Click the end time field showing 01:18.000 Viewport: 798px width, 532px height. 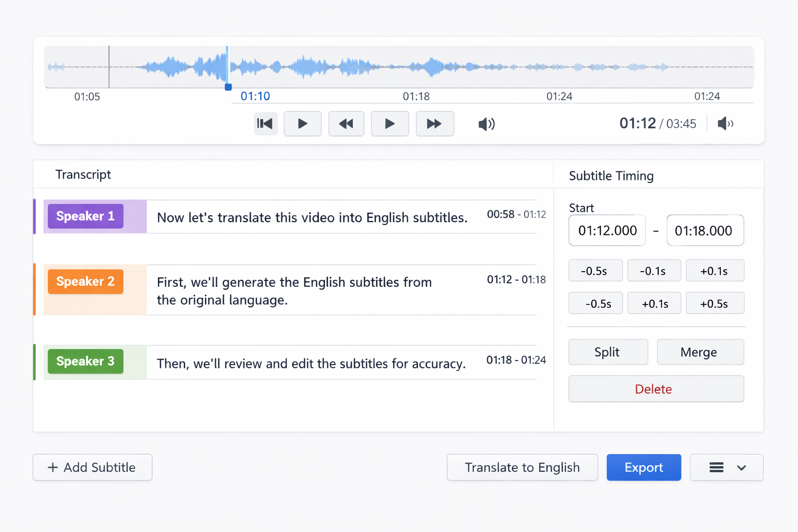[x=705, y=230]
